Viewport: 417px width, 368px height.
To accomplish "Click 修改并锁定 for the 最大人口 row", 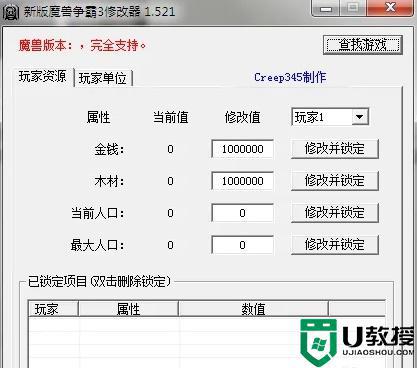I will tap(335, 245).
